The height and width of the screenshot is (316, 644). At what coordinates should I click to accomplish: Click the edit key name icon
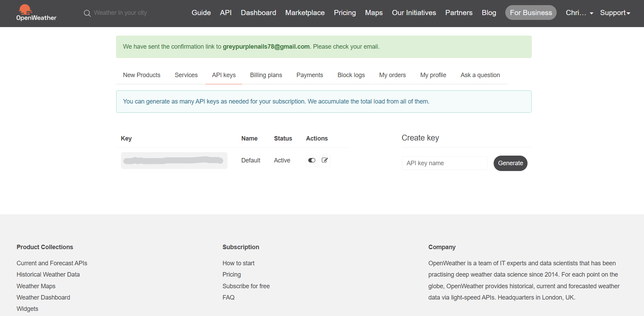tap(325, 160)
